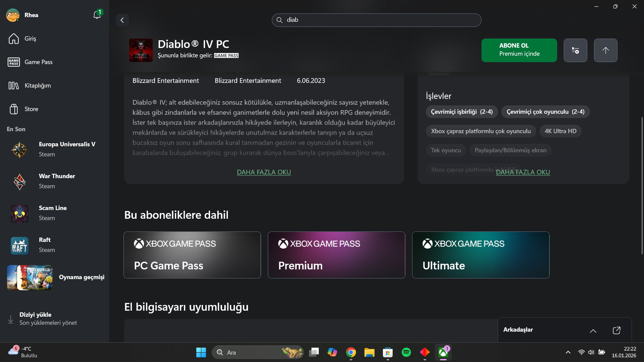Open Europa Universalis V from recents
The width and height of the screenshot is (644, 362).
[54, 149]
